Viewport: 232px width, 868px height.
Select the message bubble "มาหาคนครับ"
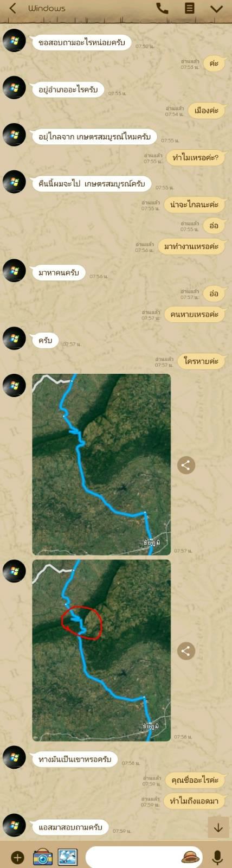59,272
